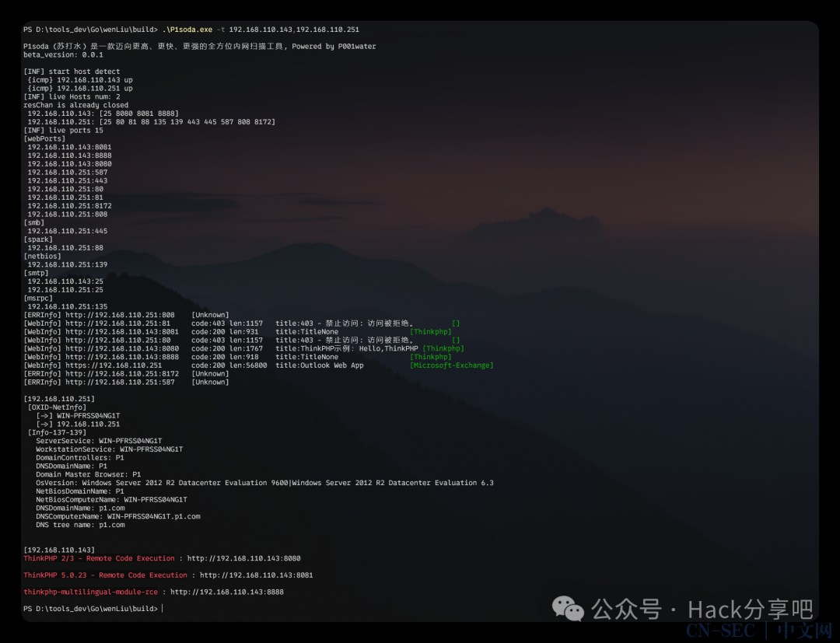This screenshot has height=643, width=840.
Task: Click the "[->] WIN-PFRSS04NG1T" line
Action: 79,415
